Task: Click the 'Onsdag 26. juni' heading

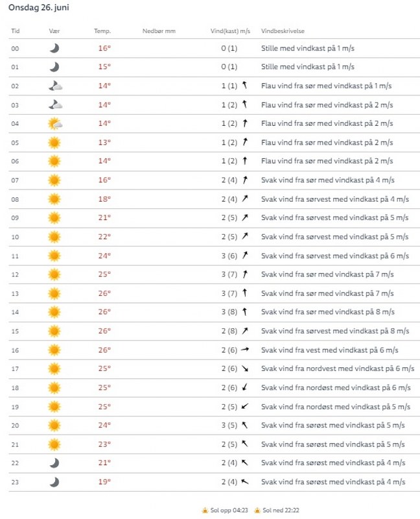Action: pyautogui.click(x=39, y=8)
